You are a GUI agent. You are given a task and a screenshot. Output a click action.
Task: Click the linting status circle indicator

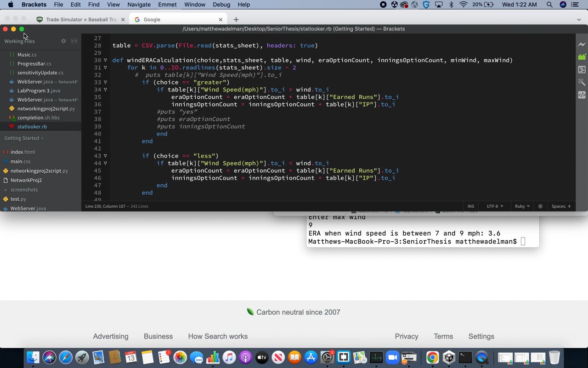tap(540, 206)
